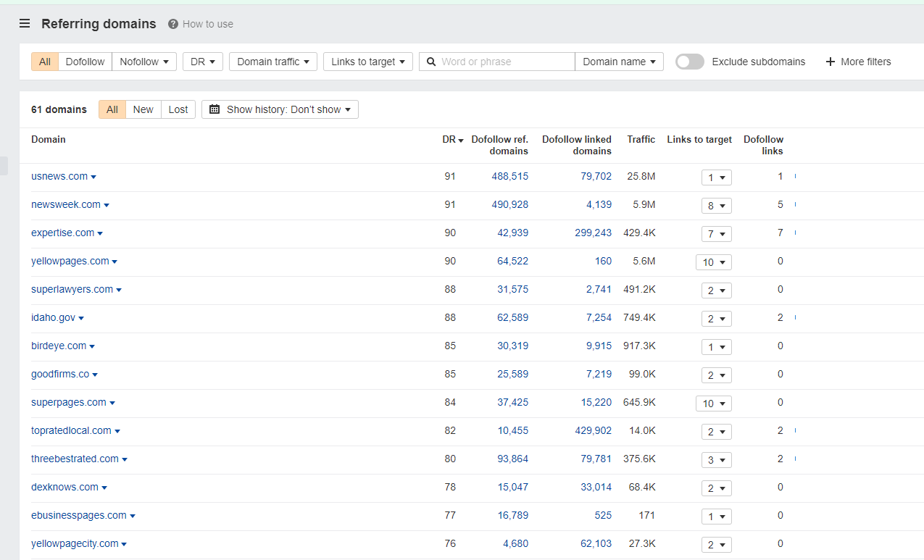924x560 pixels.
Task: Expand the caret next to threebestrated.com
Action: pyautogui.click(x=125, y=459)
